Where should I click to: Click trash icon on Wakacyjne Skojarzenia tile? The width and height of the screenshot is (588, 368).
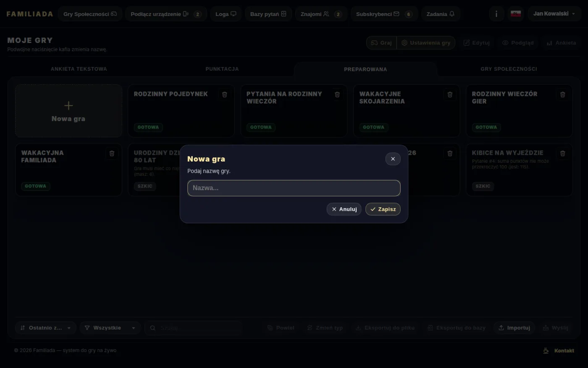pos(450,95)
